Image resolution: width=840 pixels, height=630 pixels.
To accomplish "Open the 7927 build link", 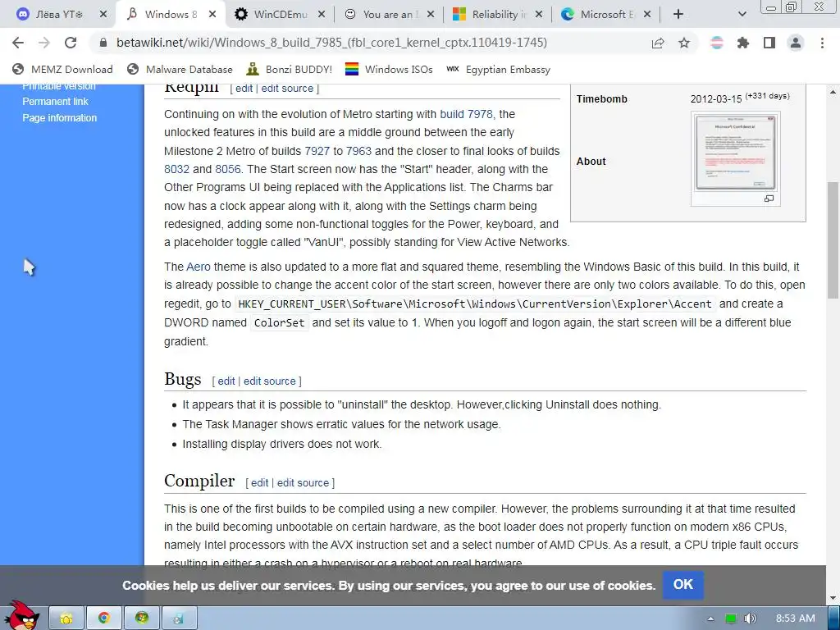I will [317, 151].
